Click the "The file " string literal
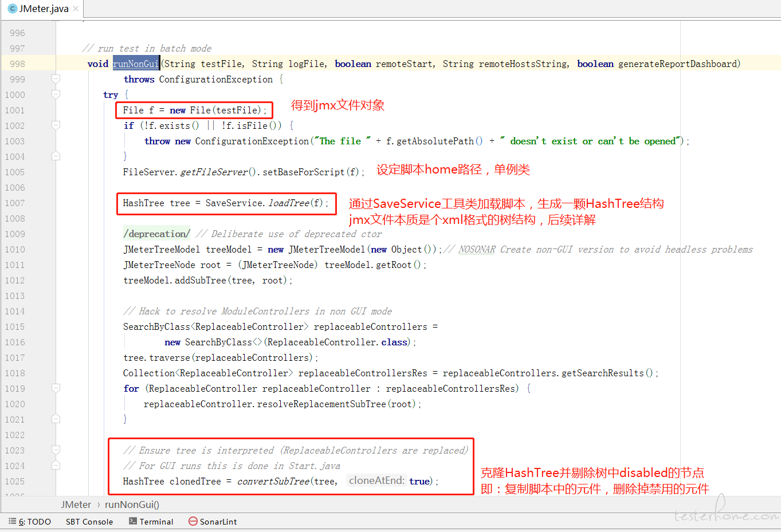Viewport: 781px width, 532px height. (343, 141)
